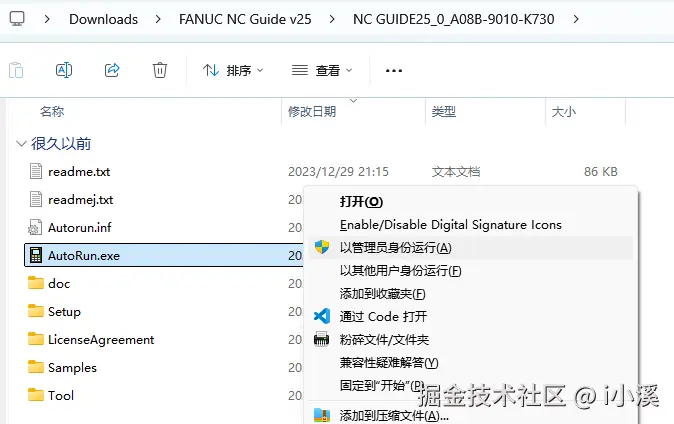Screen dimensions: 674x424
Task: Click the readme.txt document icon
Action: pyautogui.click(x=36, y=171)
